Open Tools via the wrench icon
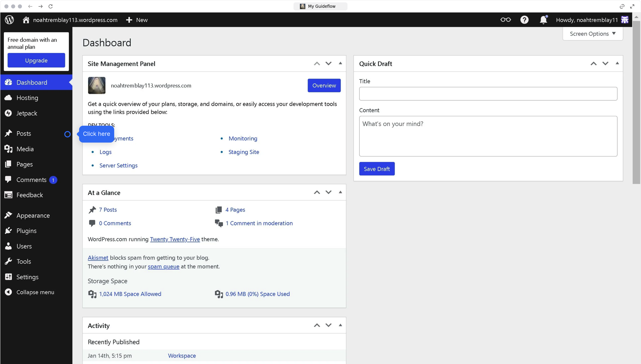The image size is (641, 364). 8,261
